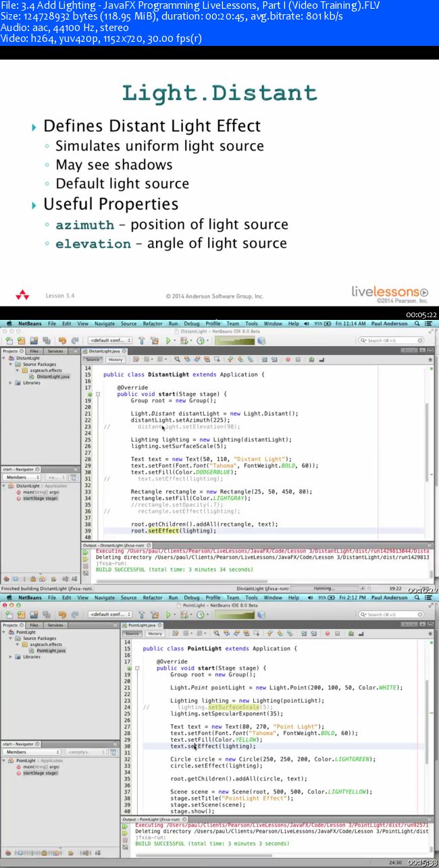Click Build Project hammer in DistantLight window
The width and height of the screenshot is (439, 868).
143,341
